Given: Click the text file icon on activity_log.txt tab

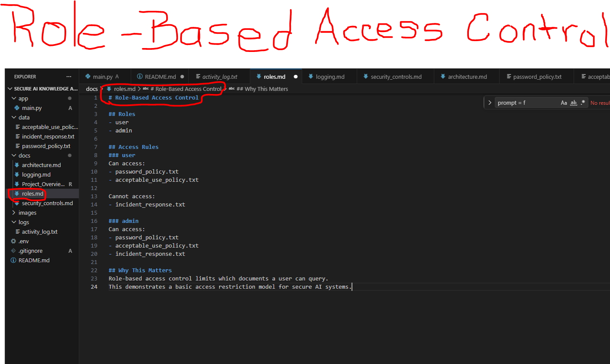Looking at the screenshot, I should click(x=198, y=77).
